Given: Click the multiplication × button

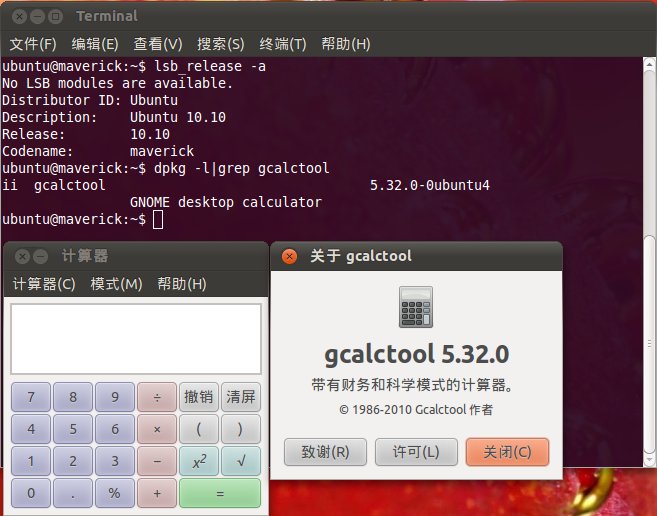Looking at the screenshot, I should coord(157,429).
